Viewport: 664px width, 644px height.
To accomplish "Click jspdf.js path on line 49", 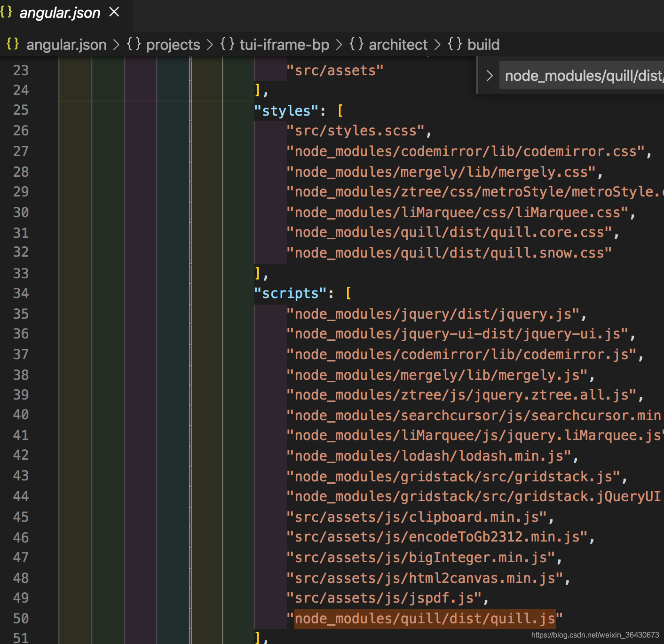I will coord(384,598).
